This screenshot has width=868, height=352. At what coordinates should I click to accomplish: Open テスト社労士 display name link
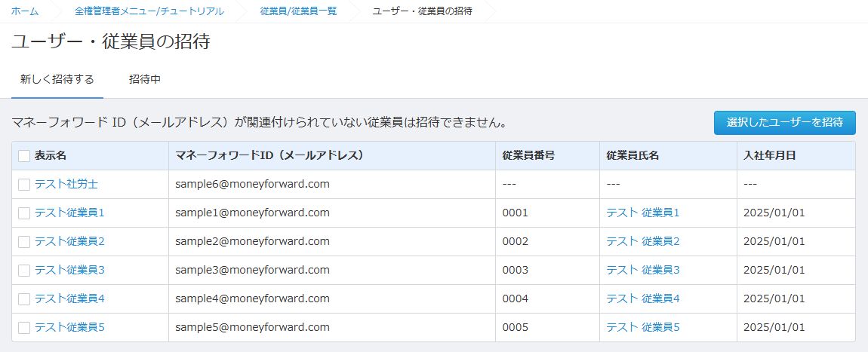point(66,184)
